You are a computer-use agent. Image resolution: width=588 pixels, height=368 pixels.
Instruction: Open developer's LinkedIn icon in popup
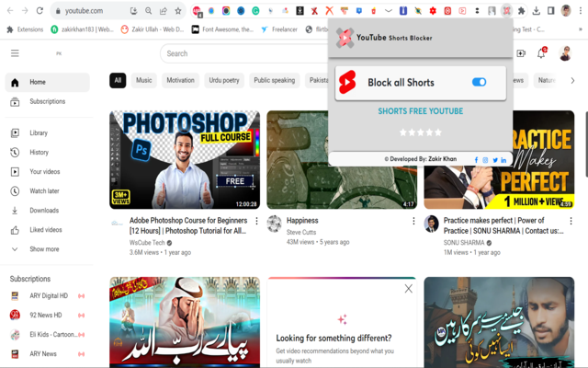click(x=503, y=160)
